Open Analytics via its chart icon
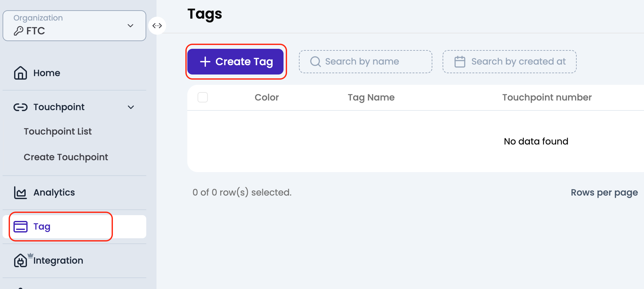 coord(20,192)
